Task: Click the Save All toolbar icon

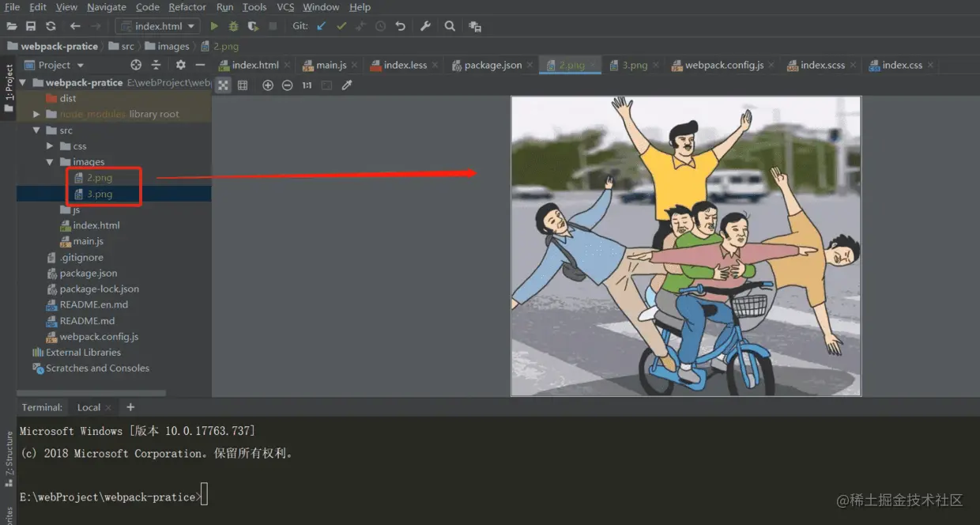Action: (x=31, y=26)
